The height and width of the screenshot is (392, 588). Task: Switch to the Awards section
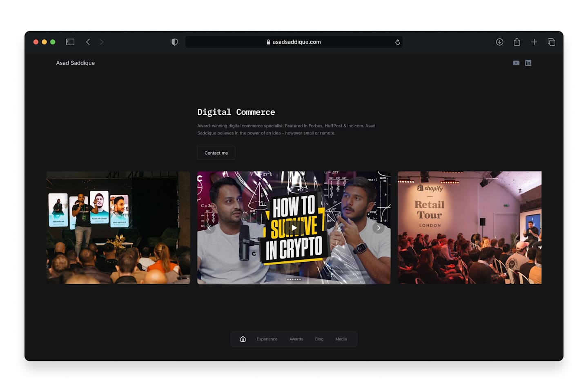[x=296, y=339]
